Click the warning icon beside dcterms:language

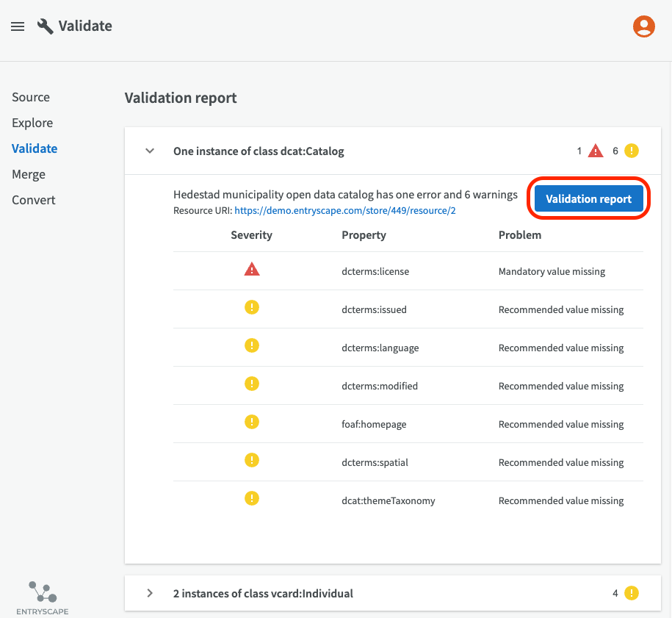pos(251,347)
